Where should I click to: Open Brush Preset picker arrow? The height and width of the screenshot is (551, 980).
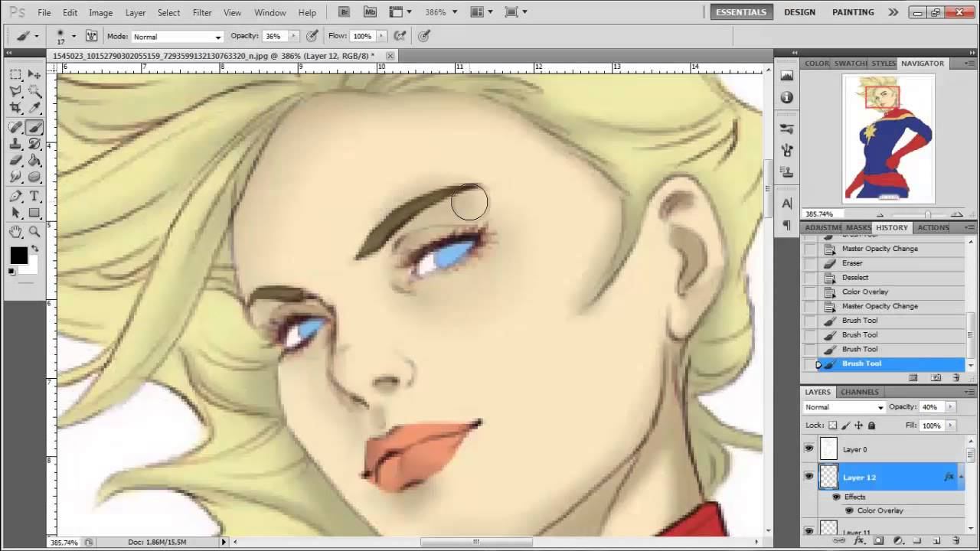pyautogui.click(x=73, y=36)
